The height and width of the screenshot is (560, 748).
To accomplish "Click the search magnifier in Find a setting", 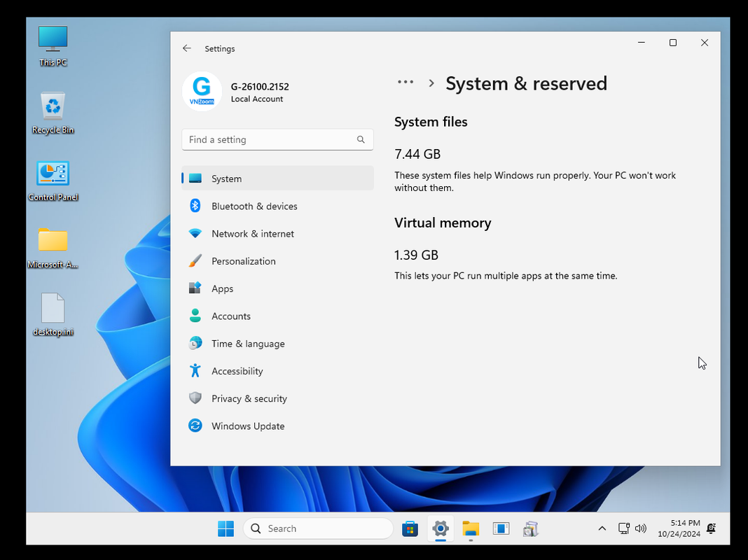I will click(361, 139).
